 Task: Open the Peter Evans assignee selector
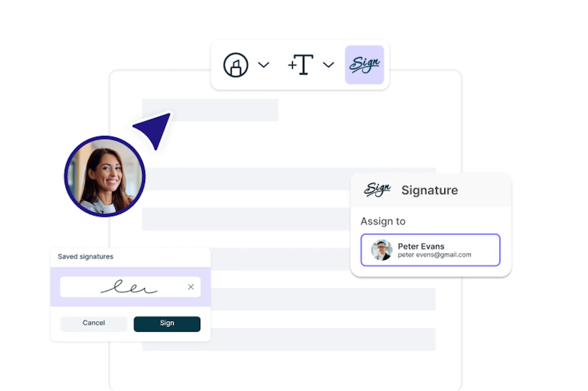click(430, 250)
